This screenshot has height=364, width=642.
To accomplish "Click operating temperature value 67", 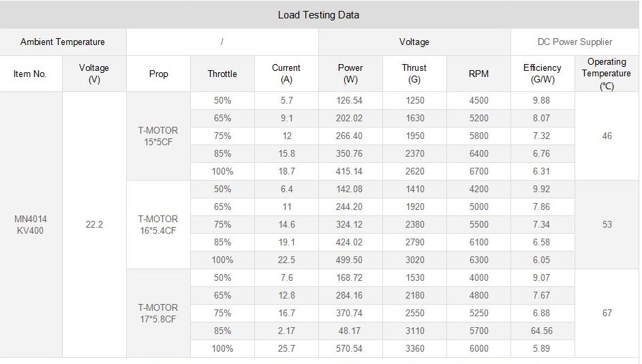I will (x=607, y=313).
